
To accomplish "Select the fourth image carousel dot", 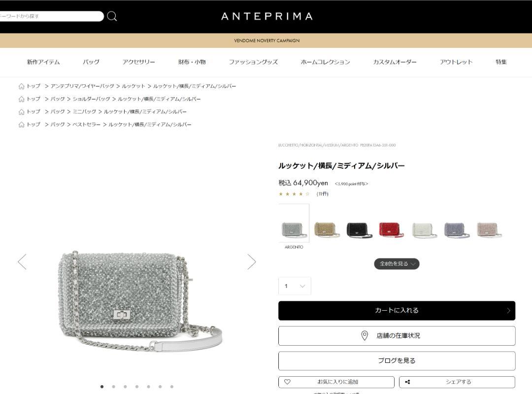I will [137, 387].
